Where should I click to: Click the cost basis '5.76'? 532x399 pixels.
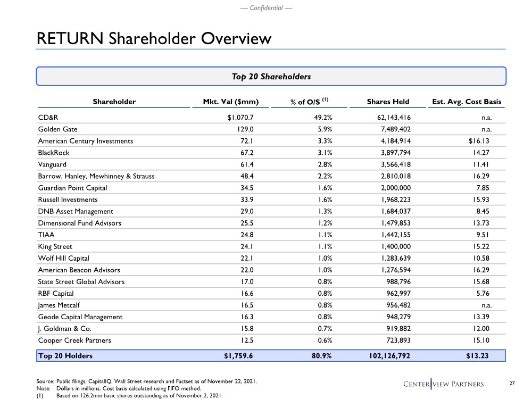point(483,294)
